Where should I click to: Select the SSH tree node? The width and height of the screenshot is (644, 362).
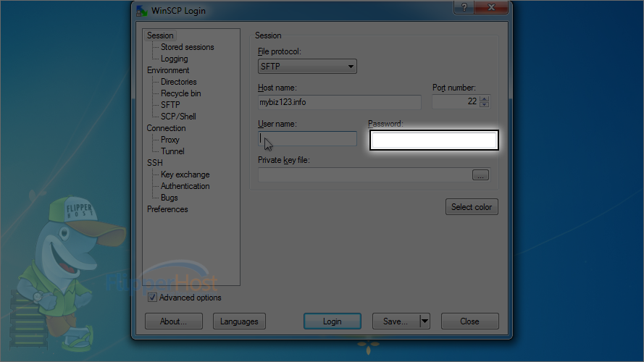(155, 163)
